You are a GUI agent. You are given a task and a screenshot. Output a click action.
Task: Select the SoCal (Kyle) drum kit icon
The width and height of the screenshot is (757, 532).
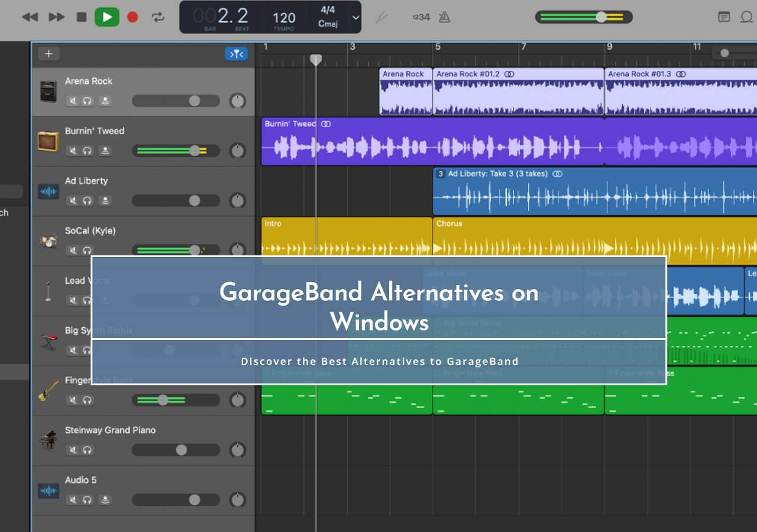coord(48,241)
